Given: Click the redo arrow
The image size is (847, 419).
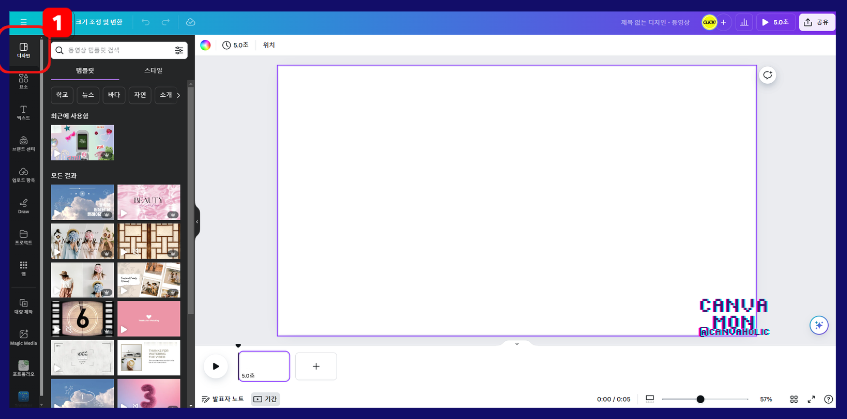Looking at the screenshot, I should click(x=166, y=22).
